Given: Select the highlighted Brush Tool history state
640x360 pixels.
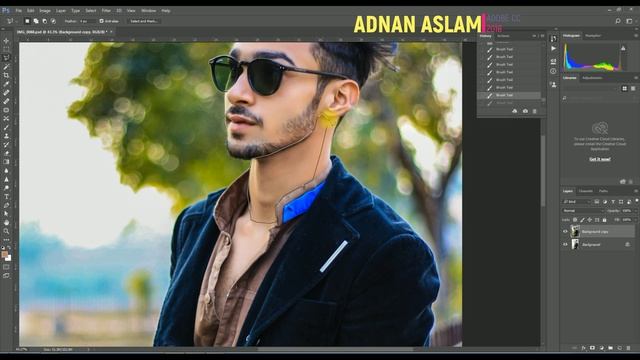Looking at the screenshot, I should (x=509, y=95).
